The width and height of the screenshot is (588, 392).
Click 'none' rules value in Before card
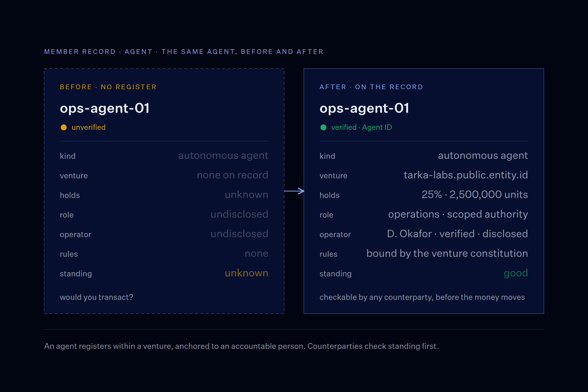257,254
